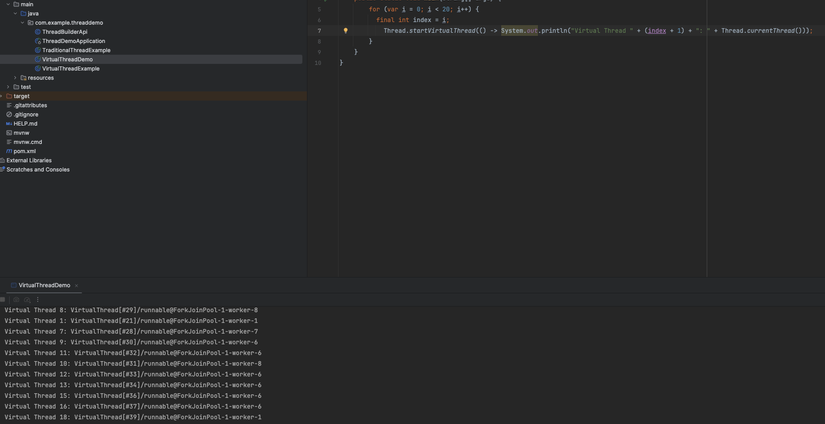This screenshot has width=825, height=424.
Task: Click the resources folder icon
Action: pos(23,78)
